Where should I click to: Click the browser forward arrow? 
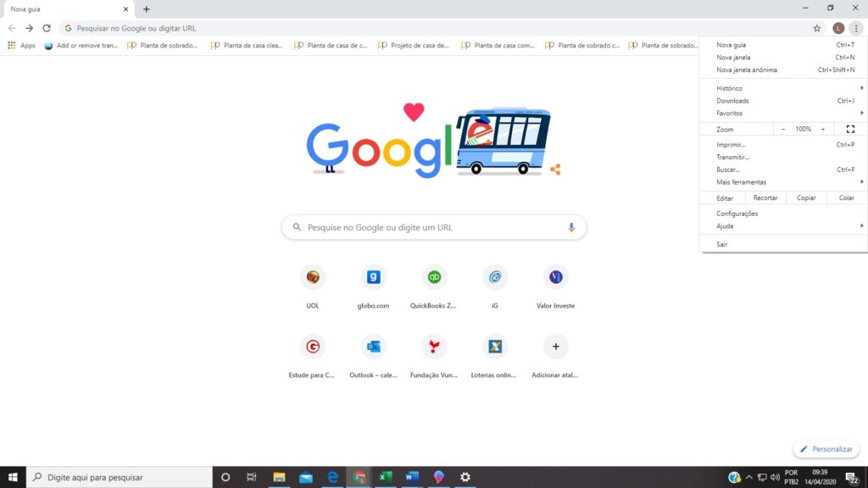click(x=29, y=28)
